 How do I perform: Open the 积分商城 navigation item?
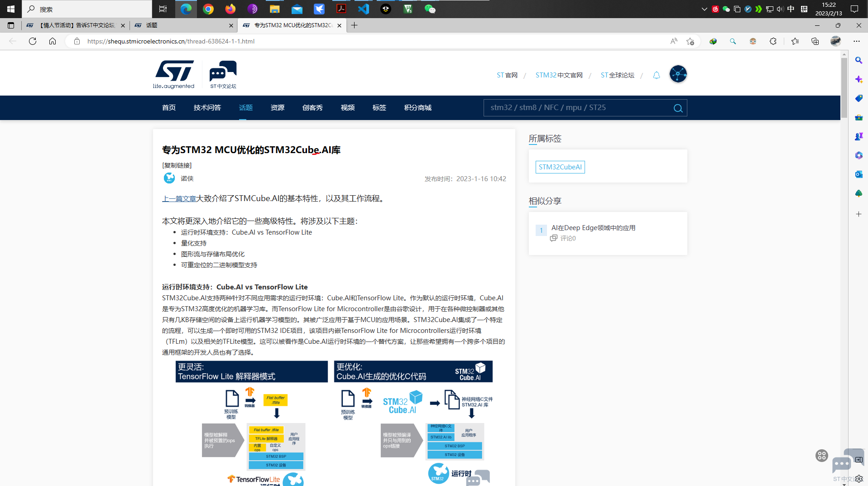click(x=418, y=108)
